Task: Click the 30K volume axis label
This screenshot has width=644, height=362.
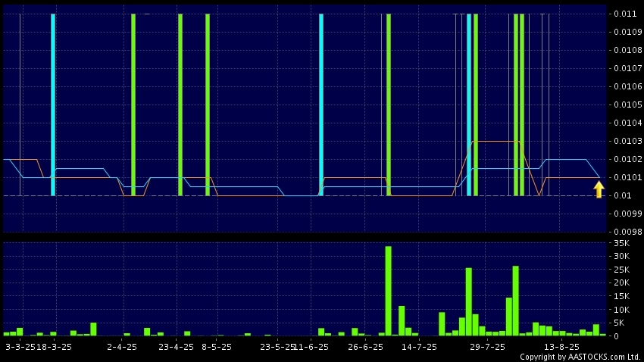Action: (621, 256)
